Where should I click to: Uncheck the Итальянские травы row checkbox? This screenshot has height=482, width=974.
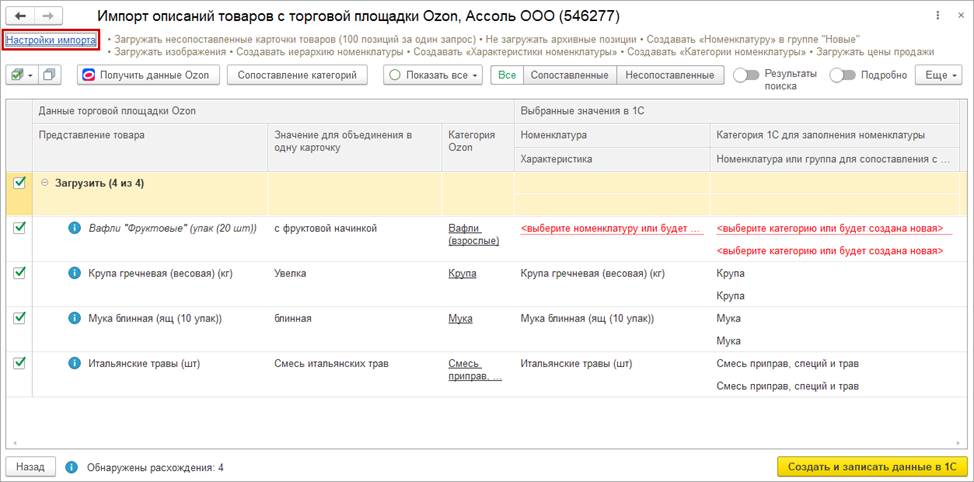pos(19,363)
